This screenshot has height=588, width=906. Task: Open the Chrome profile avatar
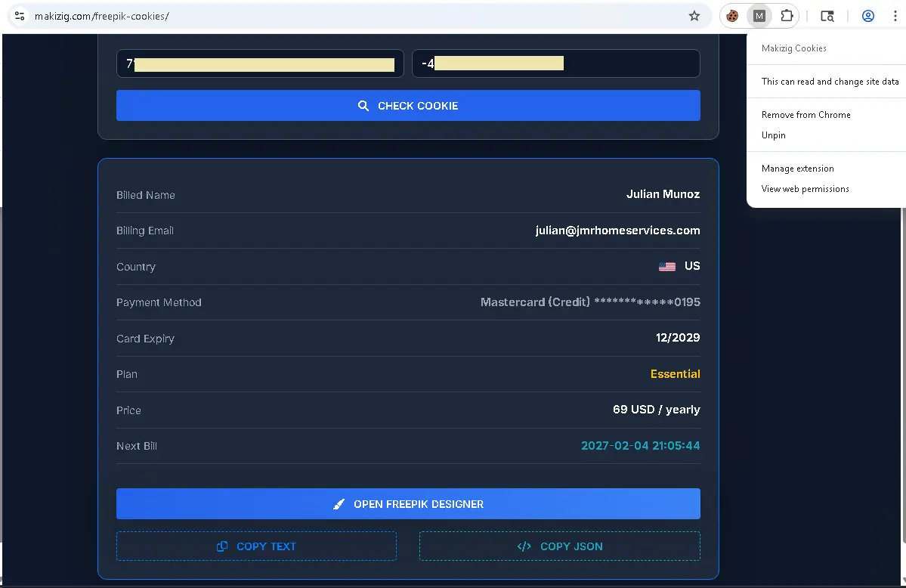[868, 16]
